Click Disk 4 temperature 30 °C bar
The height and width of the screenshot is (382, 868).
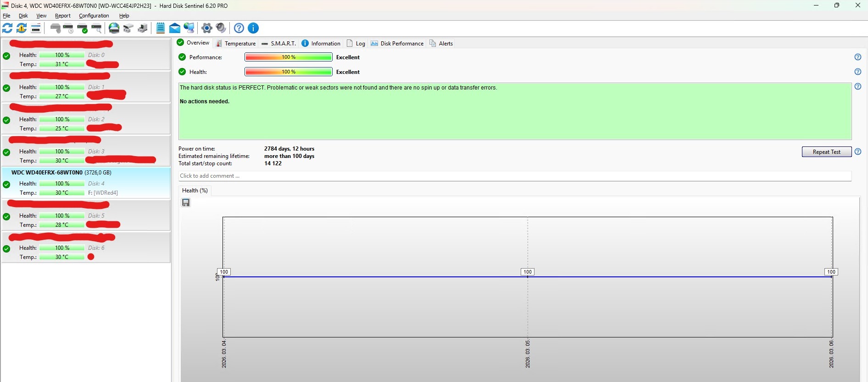tap(62, 193)
